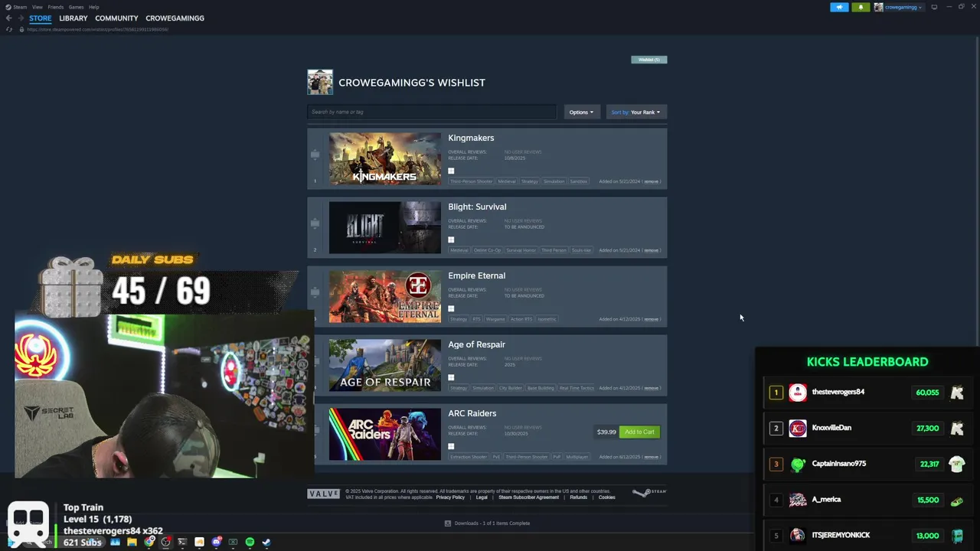Image resolution: width=980 pixels, height=551 pixels.
Task: Open File Explorer from the taskbar
Action: click(x=132, y=542)
